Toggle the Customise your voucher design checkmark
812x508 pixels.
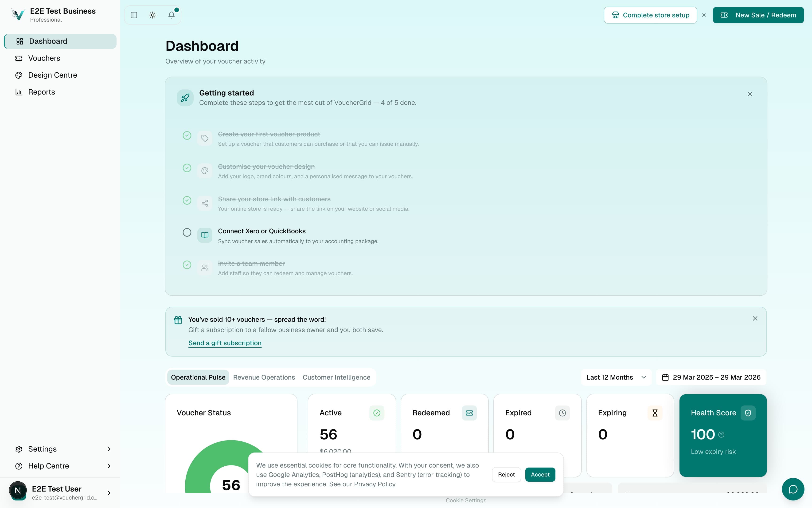tap(187, 168)
